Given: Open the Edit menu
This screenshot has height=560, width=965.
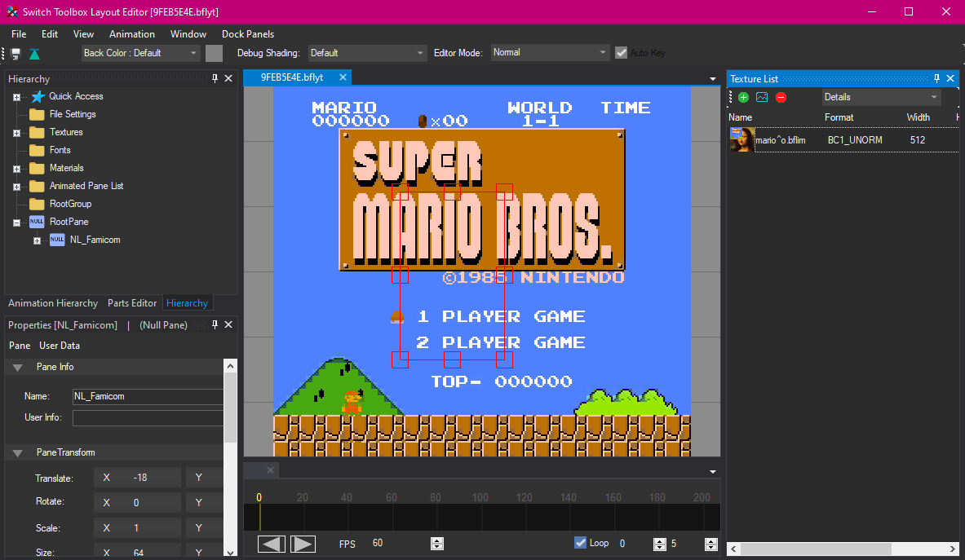Looking at the screenshot, I should [x=50, y=33].
